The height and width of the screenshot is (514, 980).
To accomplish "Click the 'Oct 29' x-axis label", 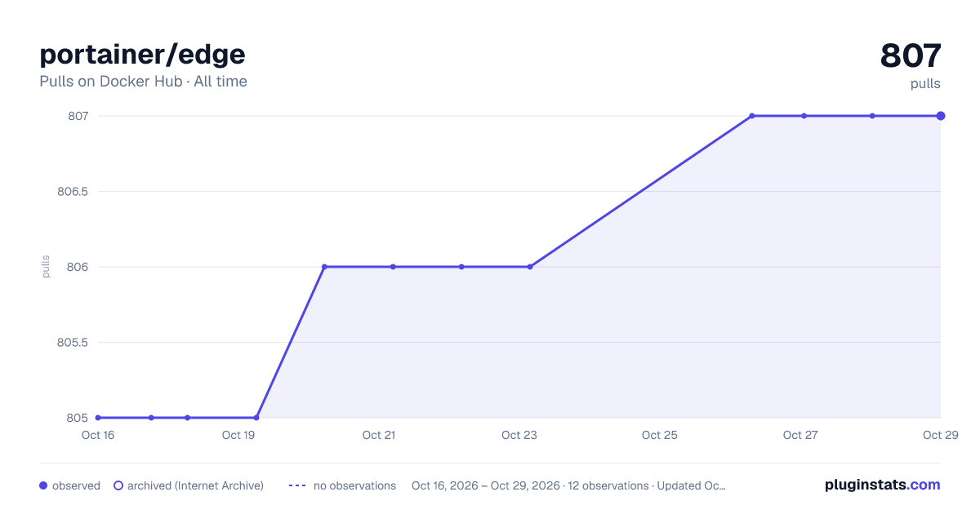I will pyautogui.click(x=939, y=435).
